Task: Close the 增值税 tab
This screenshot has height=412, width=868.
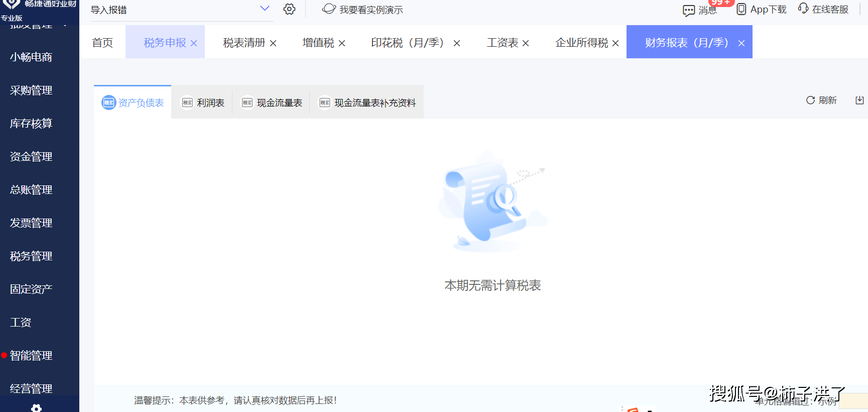Action: (x=342, y=44)
